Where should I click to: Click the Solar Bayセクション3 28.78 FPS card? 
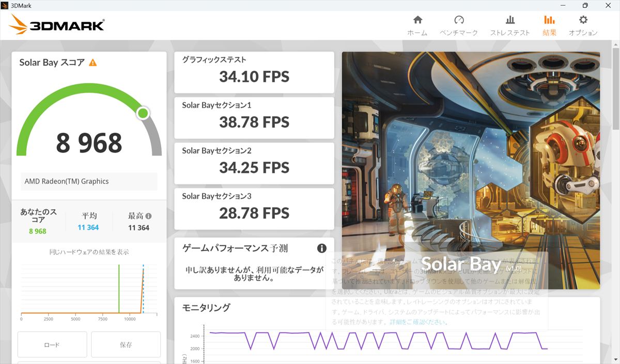[x=254, y=209]
